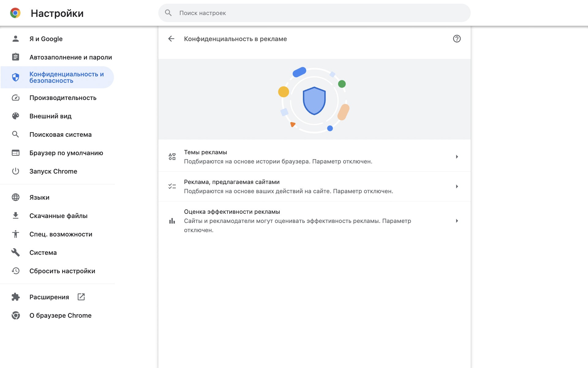588x368 pixels.
Task: Click the Производительность icon
Action: 15,98
